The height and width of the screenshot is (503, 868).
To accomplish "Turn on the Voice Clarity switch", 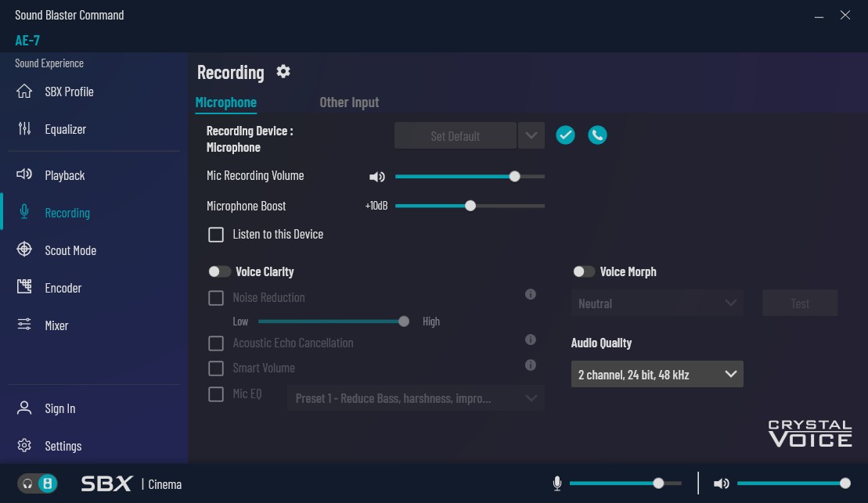I will pos(219,271).
